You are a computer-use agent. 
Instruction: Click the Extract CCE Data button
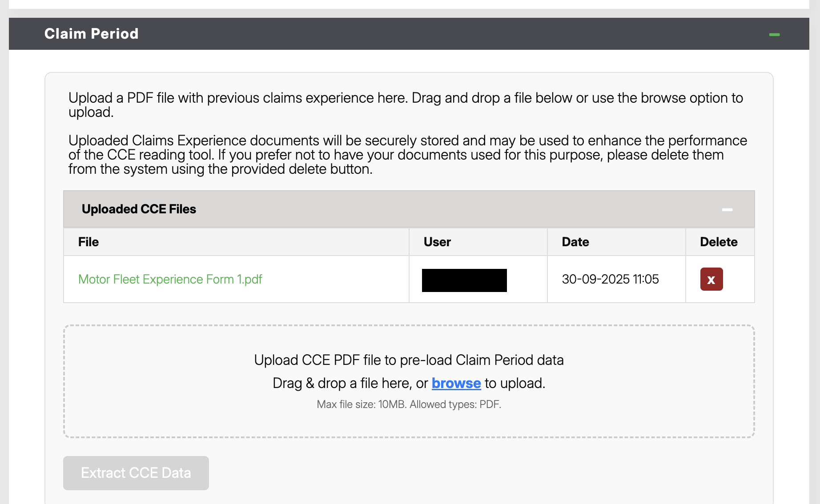[x=136, y=473]
